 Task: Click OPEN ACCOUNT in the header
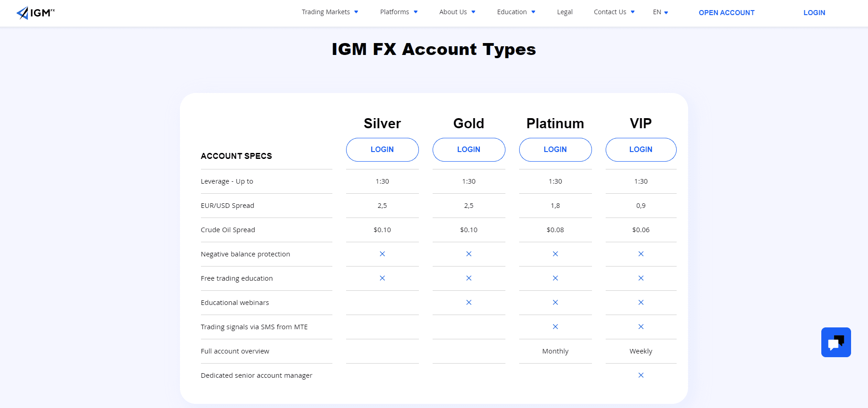[x=727, y=13]
